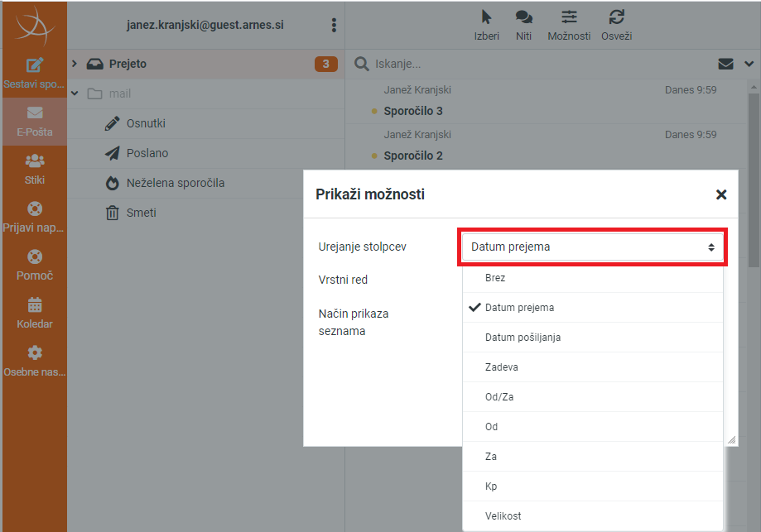Open the Stiki contacts icon
761x532 pixels.
[x=35, y=161]
